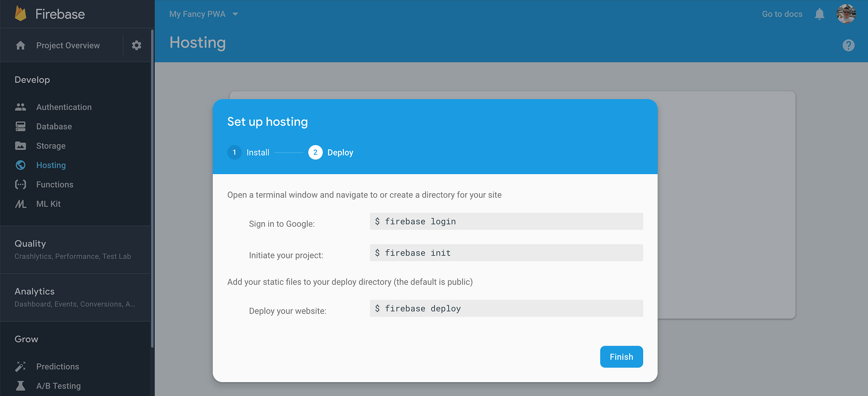Viewport: 868px width, 396px height.
Task: Open the Storage section
Action: 51,146
